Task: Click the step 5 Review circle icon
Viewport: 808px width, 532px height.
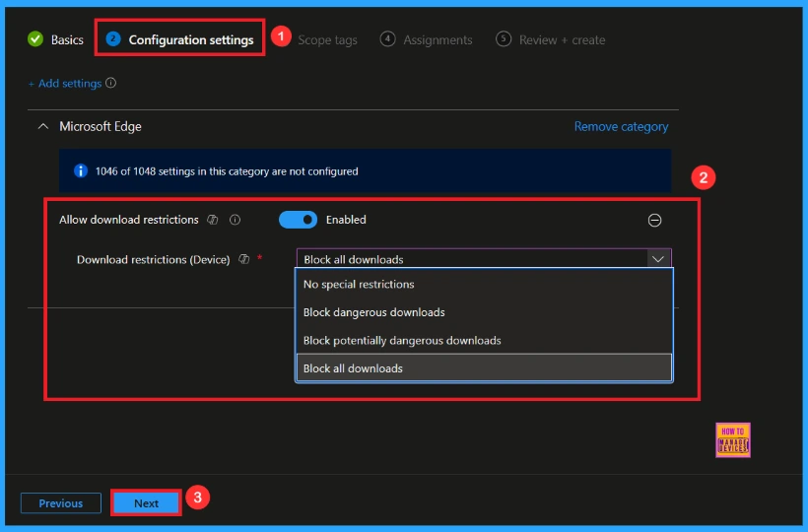Action: 504,39
